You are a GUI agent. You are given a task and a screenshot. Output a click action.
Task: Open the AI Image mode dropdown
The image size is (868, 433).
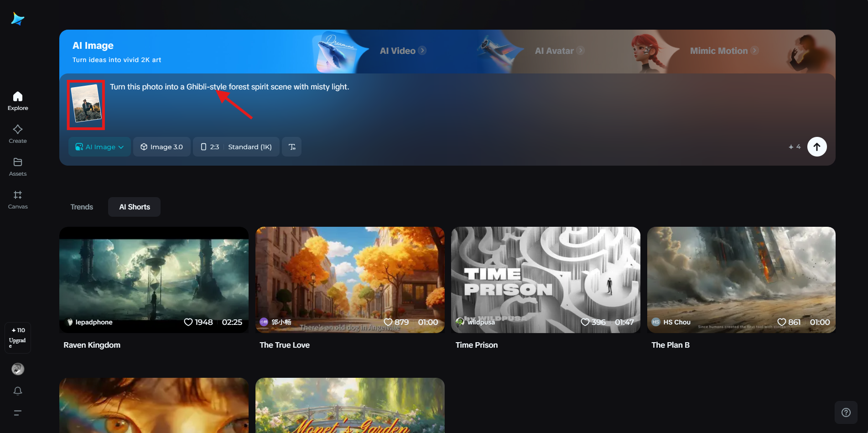coord(99,147)
